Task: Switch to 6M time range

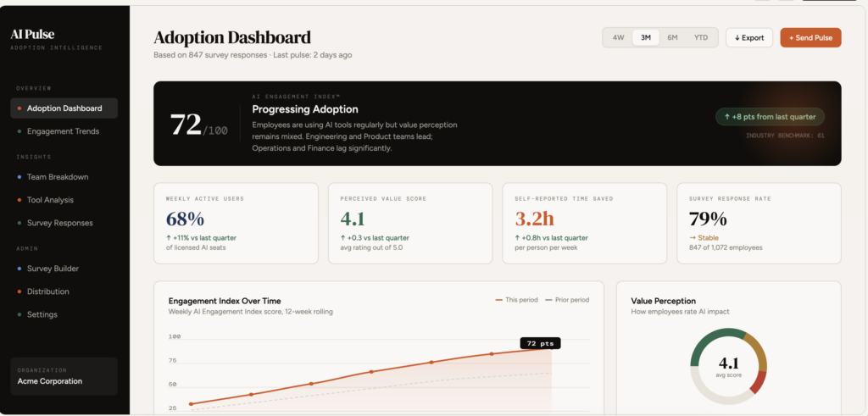Action: click(x=672, y=38)
